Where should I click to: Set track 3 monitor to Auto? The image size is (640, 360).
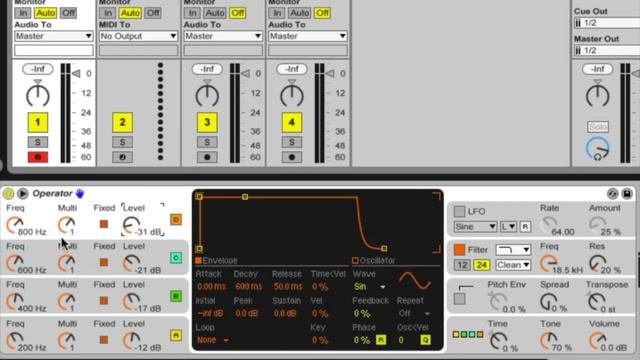[215, 13]
